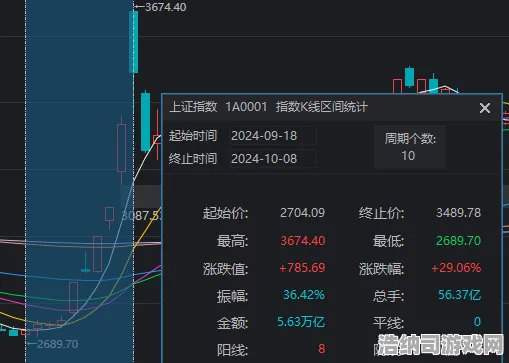The width and height of the screenshot is (509, 363).
Task: Click the 总手 value 56.37亿
Action: click(x=460, y=295)
